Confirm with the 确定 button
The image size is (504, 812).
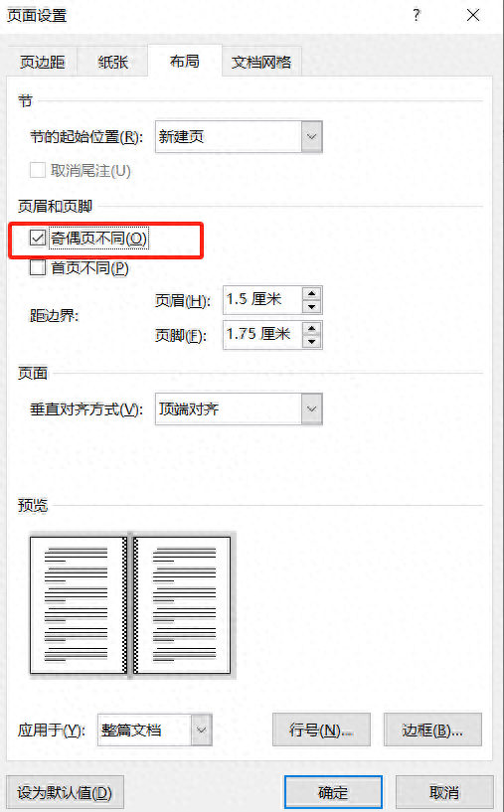coord(333,792)
